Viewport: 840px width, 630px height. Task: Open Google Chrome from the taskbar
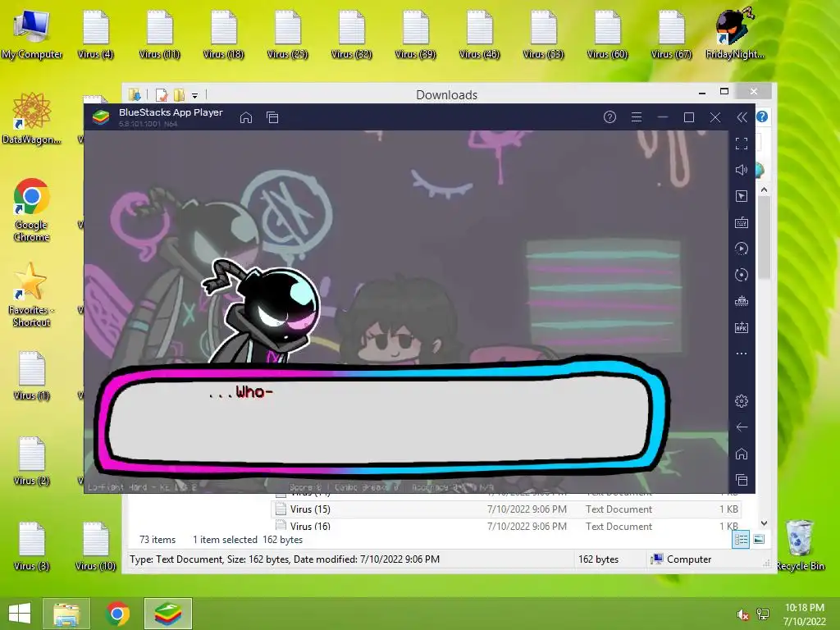coord(118,614)
